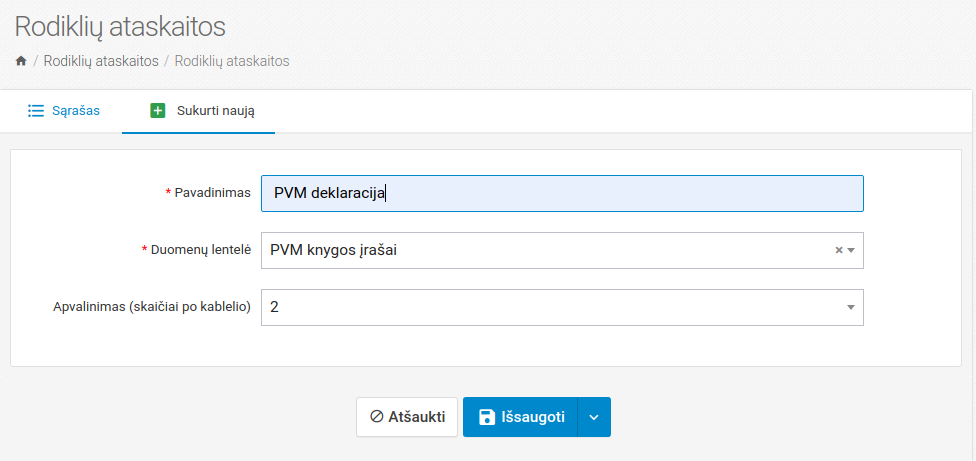
Task: Click the home icon in the breadcrumb
Action: pos(21,61)
